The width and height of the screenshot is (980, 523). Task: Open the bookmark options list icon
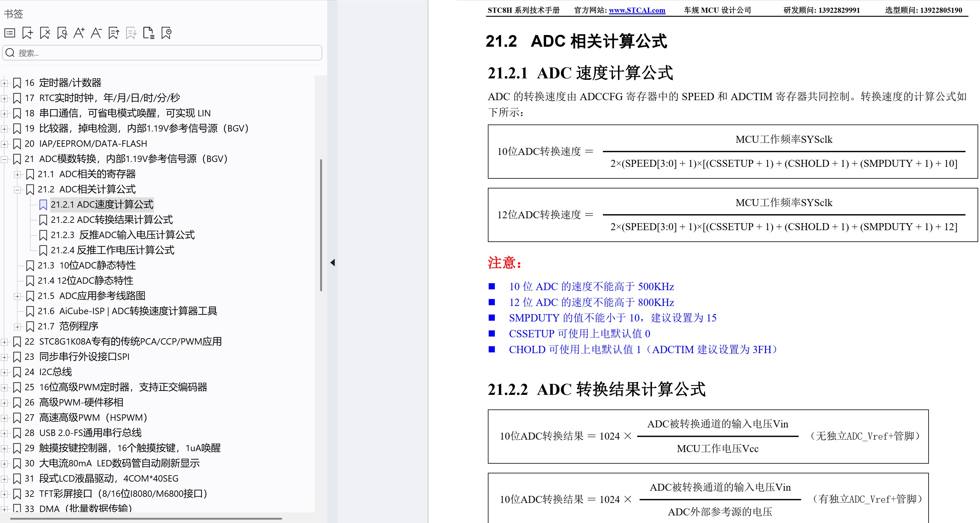point(10,33)
